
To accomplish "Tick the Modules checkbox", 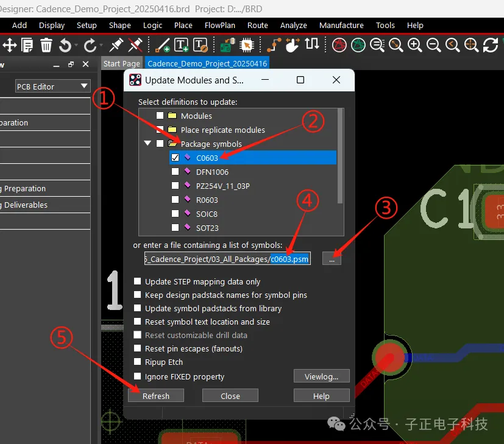I will click(160, 115).
